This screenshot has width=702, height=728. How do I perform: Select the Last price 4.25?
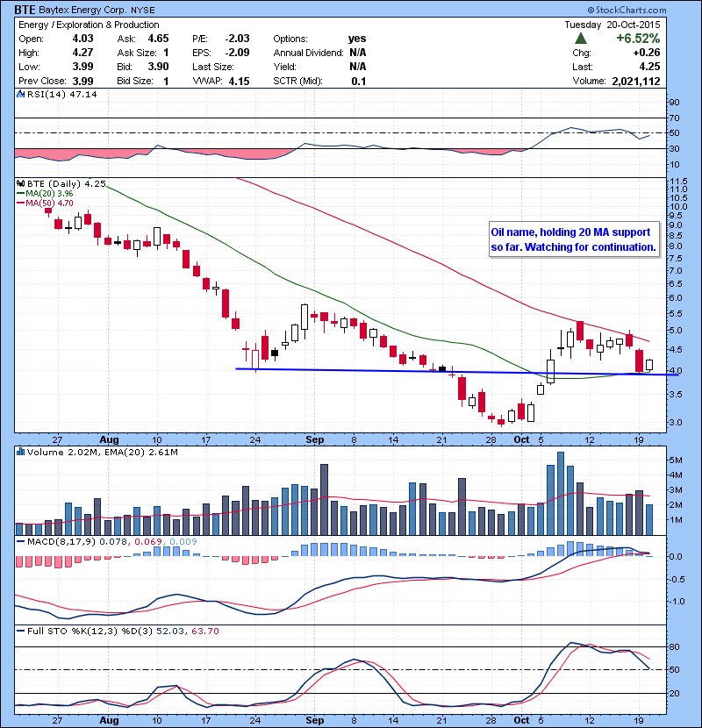click(649, 67)
